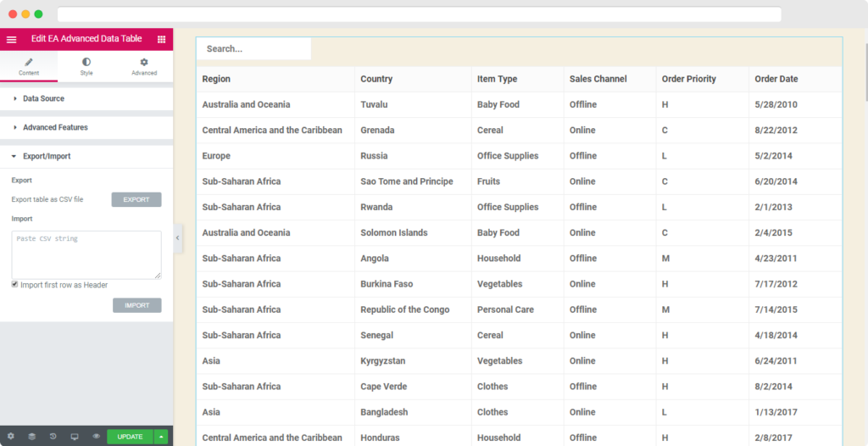Click the Export button

coord(136,199)
